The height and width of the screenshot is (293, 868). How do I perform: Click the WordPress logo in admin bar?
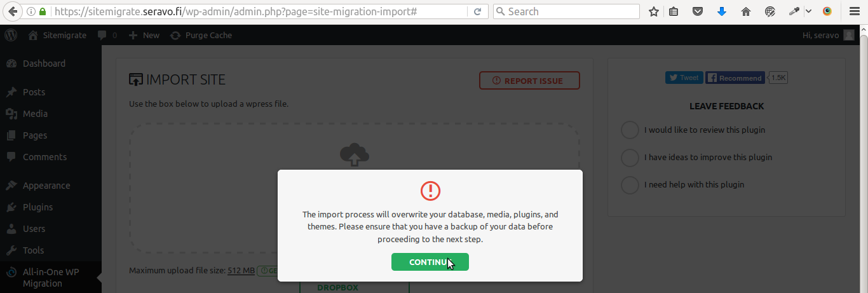10,36
